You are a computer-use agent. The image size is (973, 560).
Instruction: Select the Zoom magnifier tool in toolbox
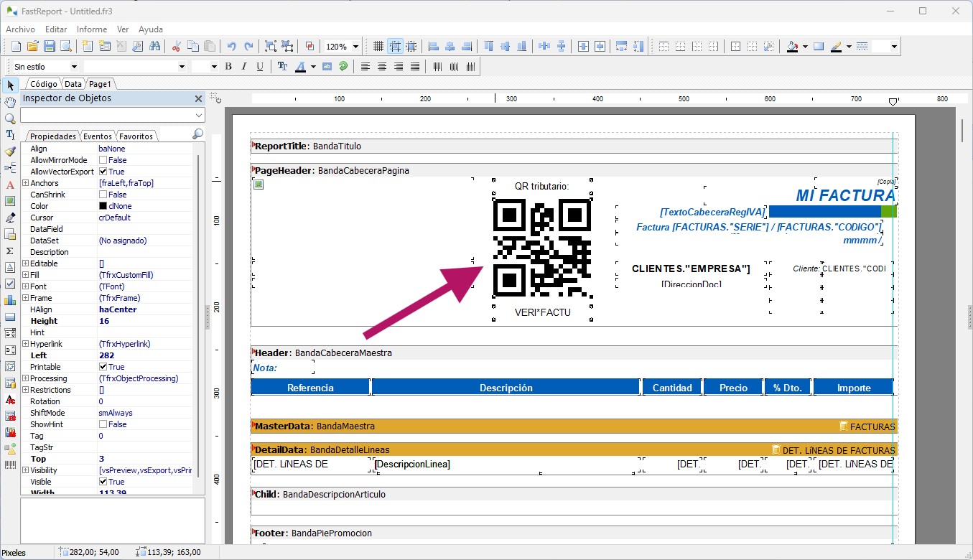coord(10,118)
